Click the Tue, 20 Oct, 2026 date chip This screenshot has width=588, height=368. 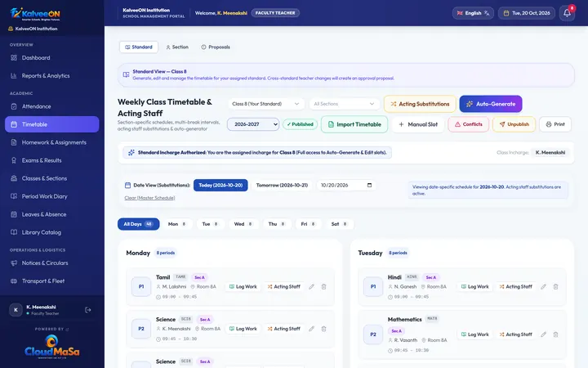(x=527, y=13)
